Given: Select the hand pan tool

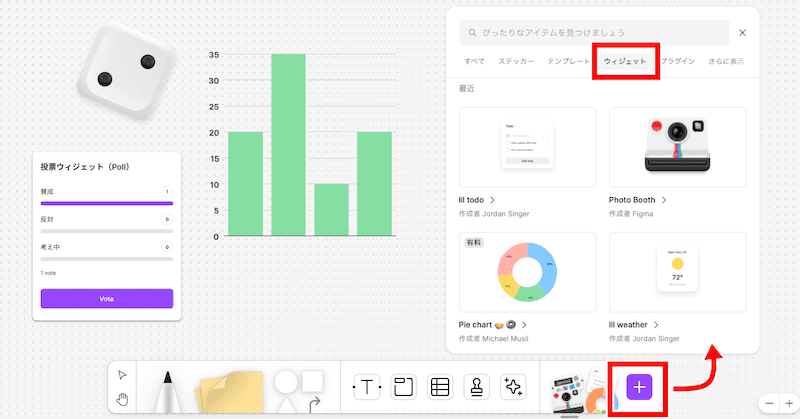Looking at the screenshot, I should (x=122, y=399).
